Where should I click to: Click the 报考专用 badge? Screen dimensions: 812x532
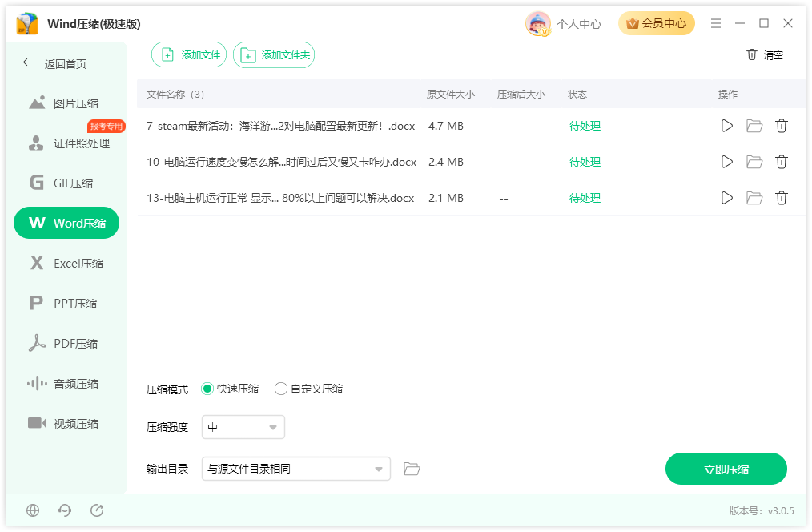coord(107,126)
